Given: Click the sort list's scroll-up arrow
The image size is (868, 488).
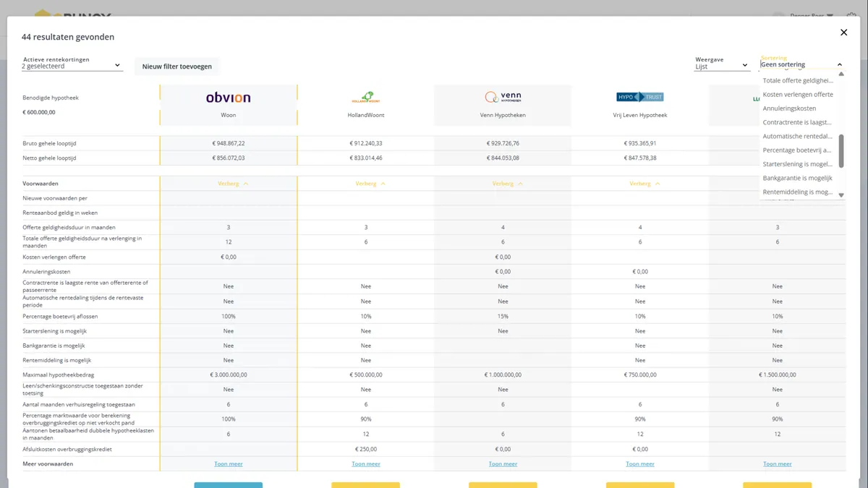Looking at the screenshot, I should click(841, 74).
